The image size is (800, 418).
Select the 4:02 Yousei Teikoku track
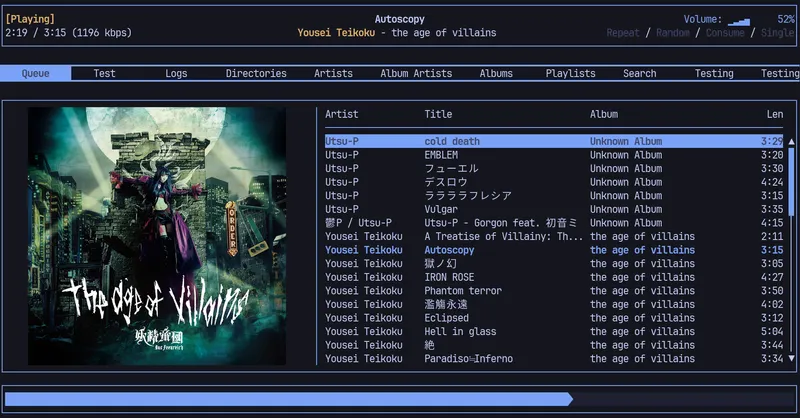(x=554, y=304)
